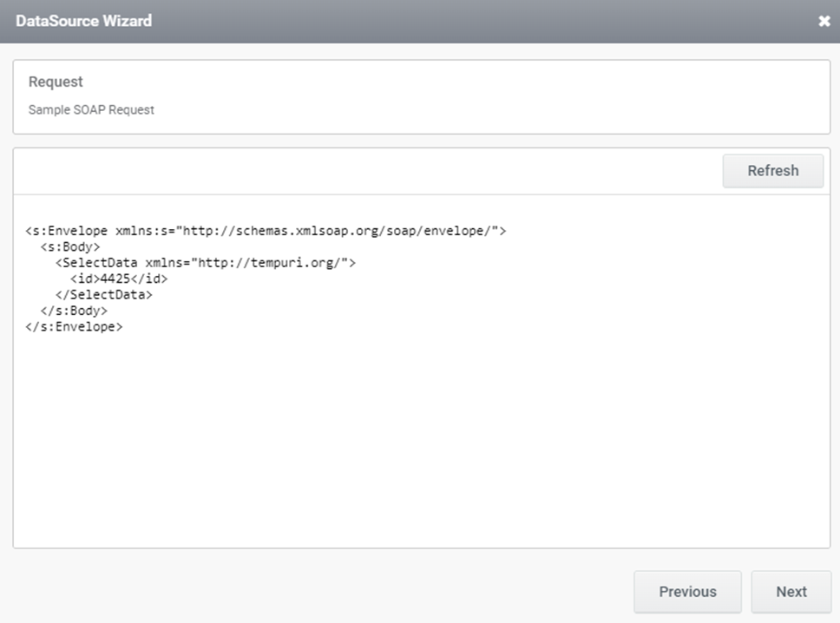Return to the Previous wizard step
Image resolution: width=840 pixels, height=623 pixels.
pos(687,592)
